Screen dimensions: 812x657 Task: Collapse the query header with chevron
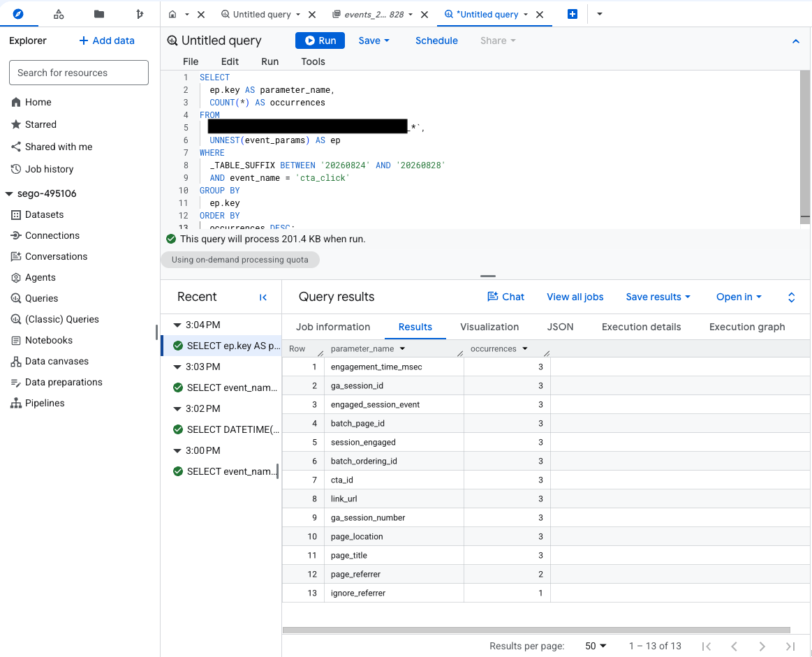796,41
